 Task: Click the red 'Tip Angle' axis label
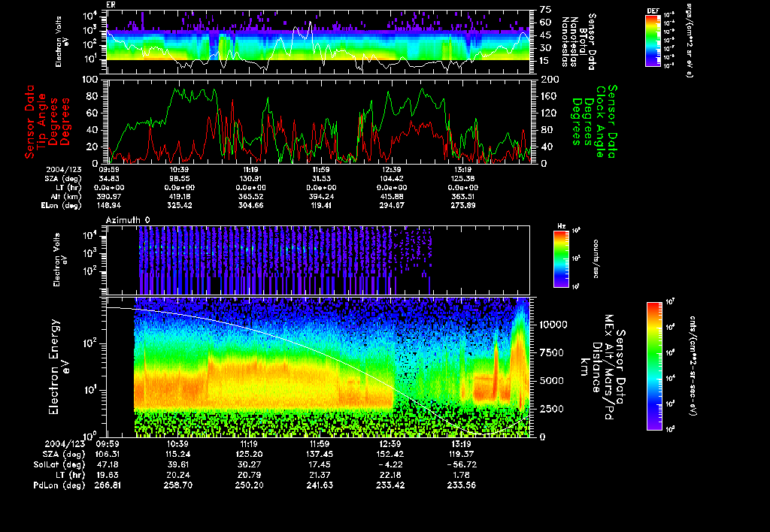point(42,121)
